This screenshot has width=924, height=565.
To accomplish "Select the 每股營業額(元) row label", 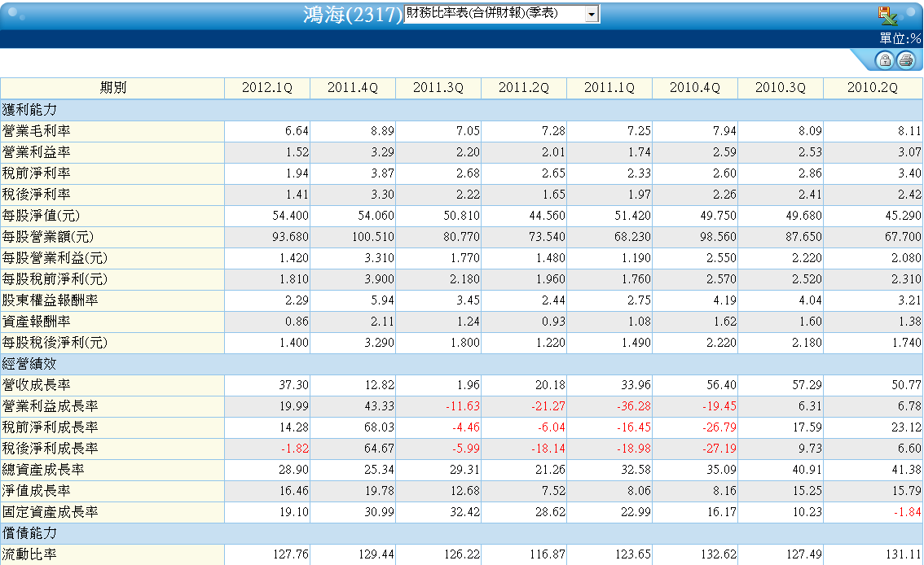I will (48, 237).
